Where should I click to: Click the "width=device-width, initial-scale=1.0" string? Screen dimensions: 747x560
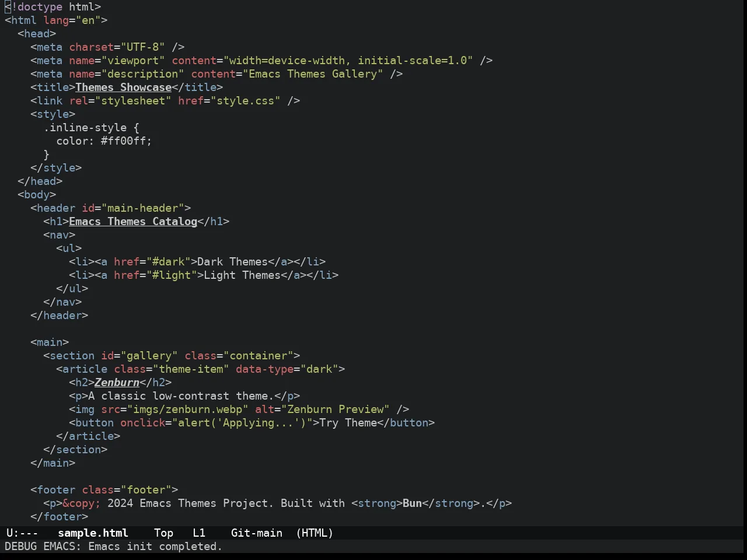(348, 60)
